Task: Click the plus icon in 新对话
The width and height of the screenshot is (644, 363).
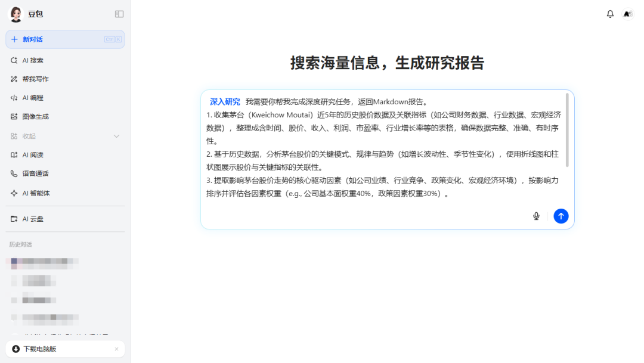Action: [x=14, y=39]
